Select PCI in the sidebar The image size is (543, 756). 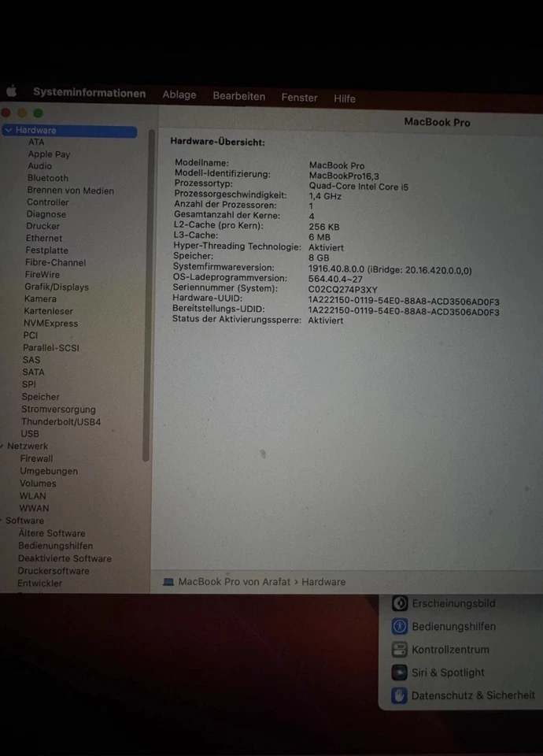tap(31, 335)
